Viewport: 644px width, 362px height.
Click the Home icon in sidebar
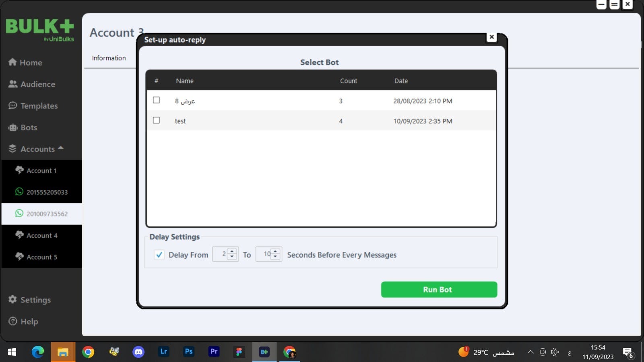point(12,62)
